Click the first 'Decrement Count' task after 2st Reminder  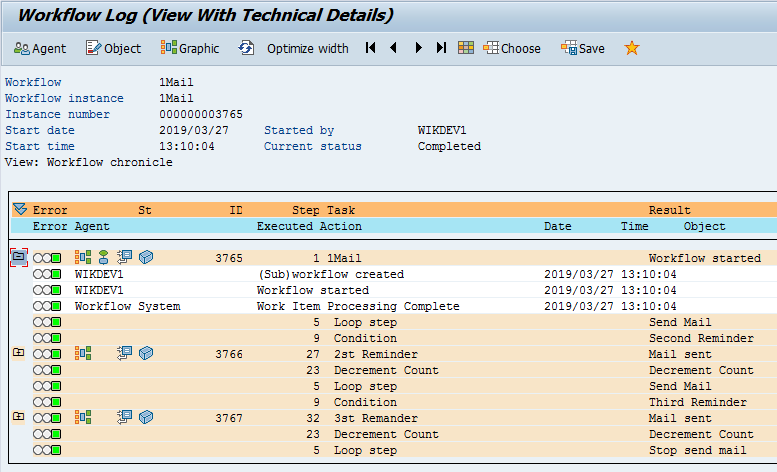[x=386, y=370]
